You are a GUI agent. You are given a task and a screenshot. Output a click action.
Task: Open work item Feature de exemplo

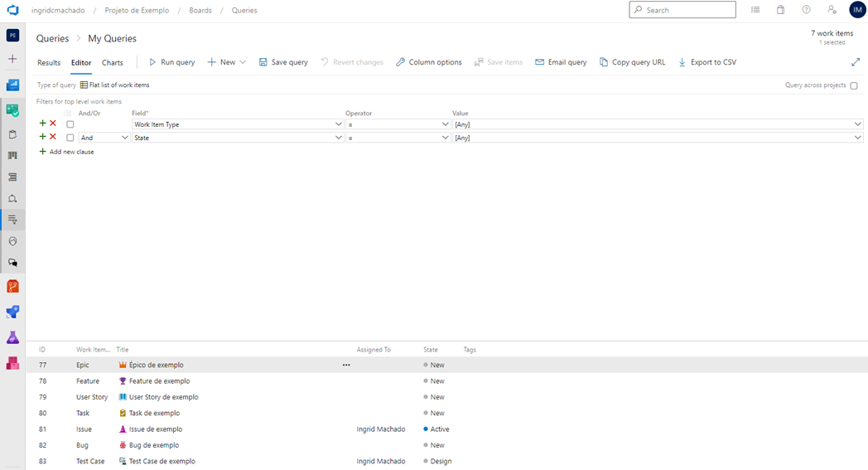pyautogui.click(x=159, y=380)
